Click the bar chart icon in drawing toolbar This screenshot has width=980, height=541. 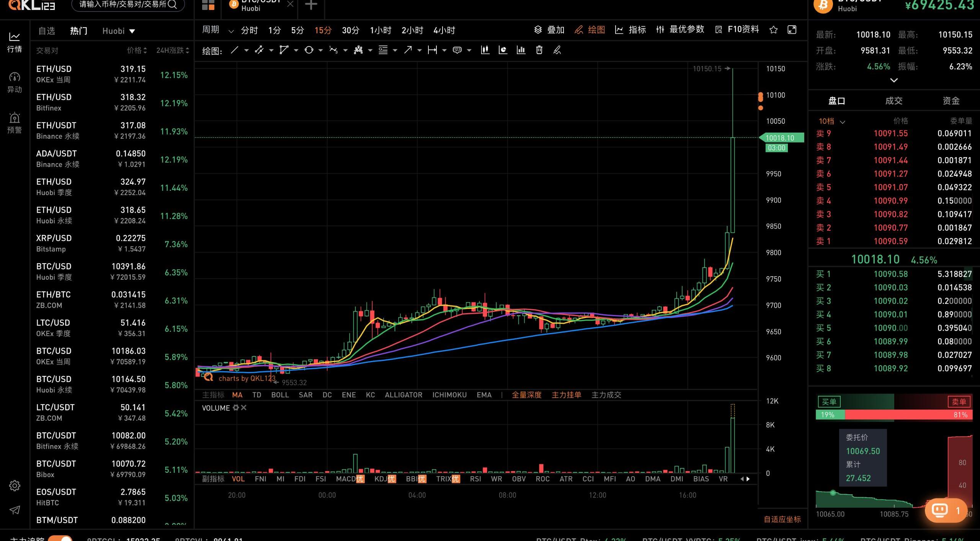point(521,50)
